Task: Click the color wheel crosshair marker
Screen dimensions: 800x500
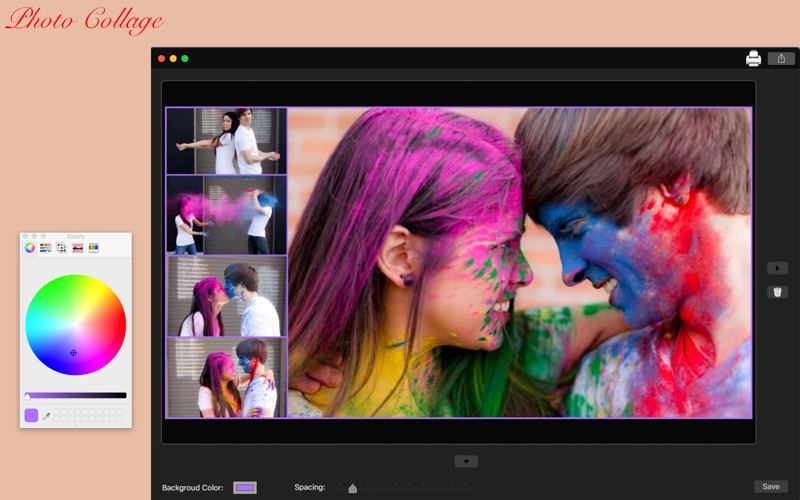Action: [x=73, y=353]
